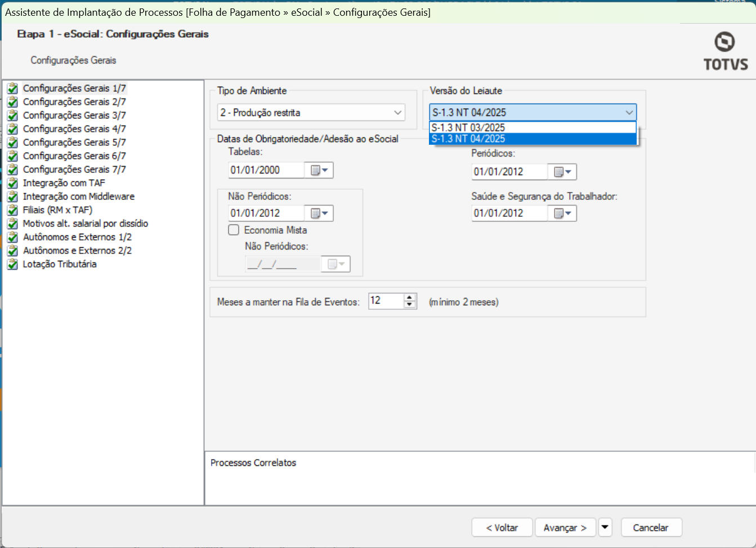Open Filiais (RM x TAF) step

click(57, 210)
